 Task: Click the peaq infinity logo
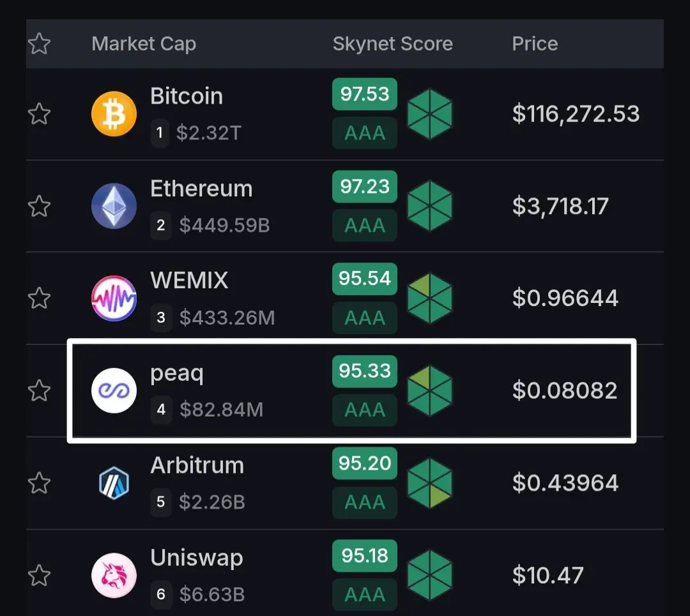[x=114, y=390]
